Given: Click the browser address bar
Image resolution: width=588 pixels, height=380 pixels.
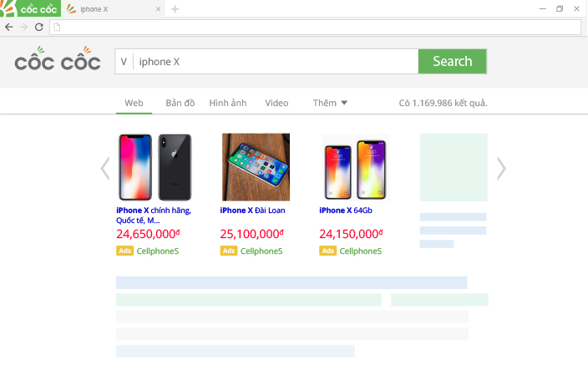Looking at the screenshot, I should tap(316, 27).
